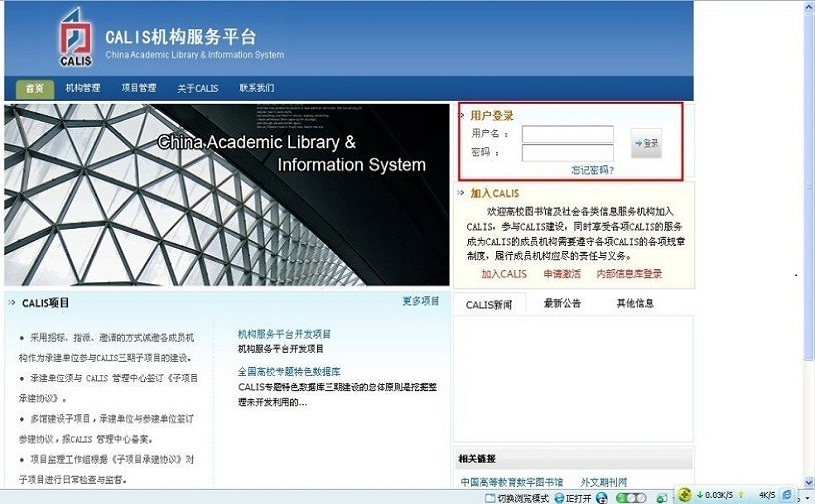The height and width of the screenshot is (504, 815).
Task: Switch to the 其他信息 tab
Action: tap(635, 304)
